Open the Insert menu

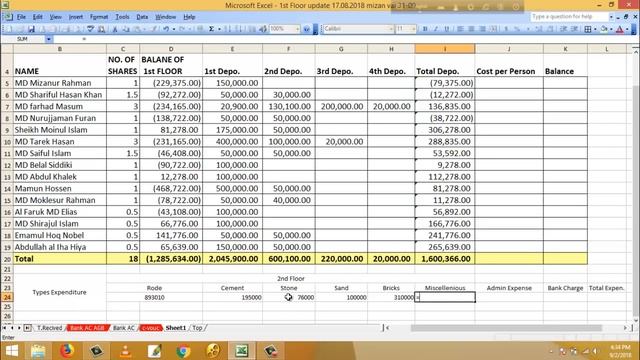point(76,17)
